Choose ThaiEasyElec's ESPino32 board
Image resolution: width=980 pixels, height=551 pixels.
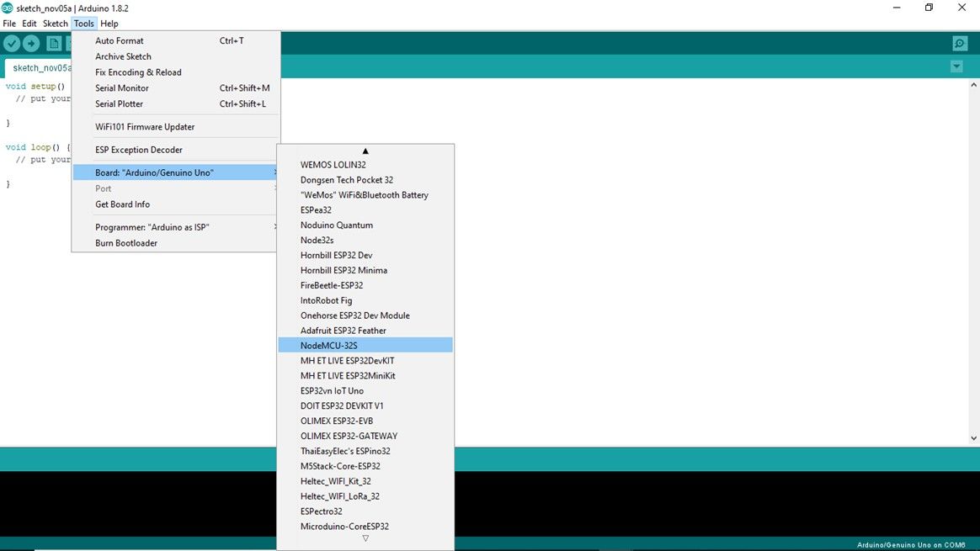(x=365, y=451)
